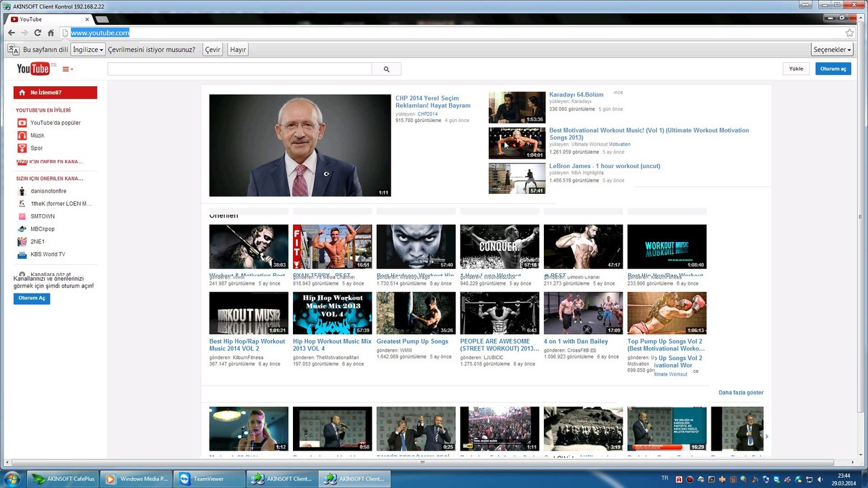Click the Spor trophy icon
868x488 pixels.
[x=22, y=148]
